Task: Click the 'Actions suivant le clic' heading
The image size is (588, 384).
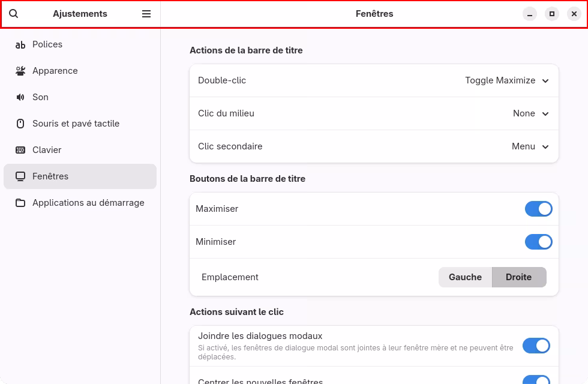Action: 236,312
